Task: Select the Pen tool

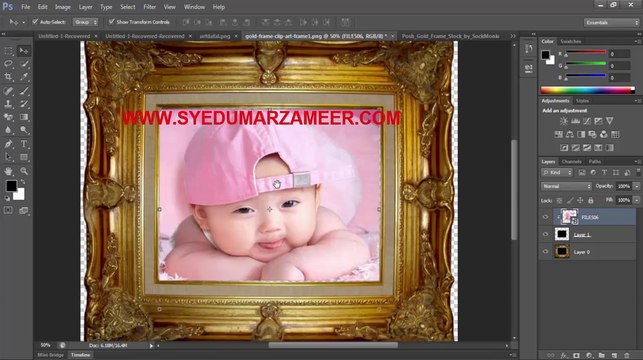Action: (x=8, y=144)
